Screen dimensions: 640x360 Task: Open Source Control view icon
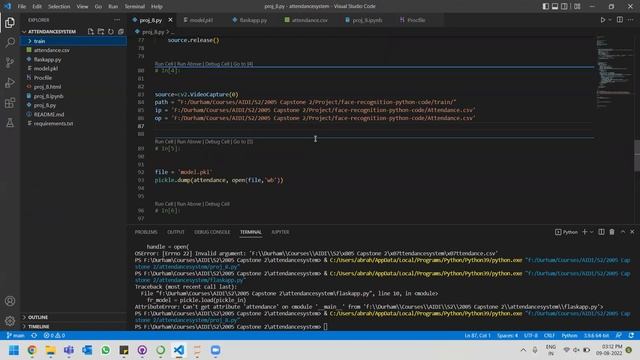10,62
